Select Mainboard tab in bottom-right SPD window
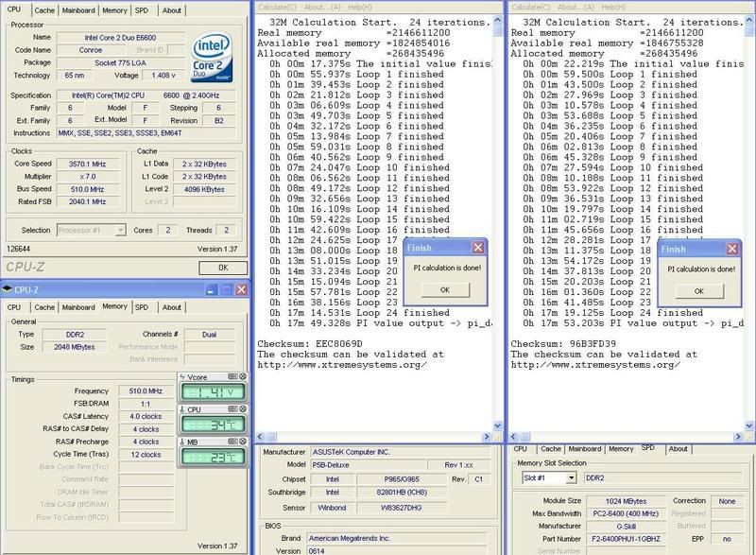 point(585,449)
